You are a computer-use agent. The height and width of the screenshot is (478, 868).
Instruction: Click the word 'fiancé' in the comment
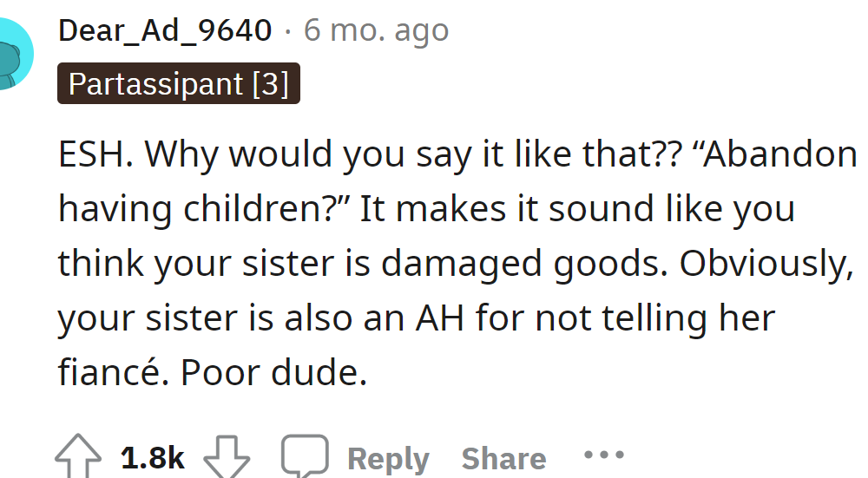tap(110, 372)
